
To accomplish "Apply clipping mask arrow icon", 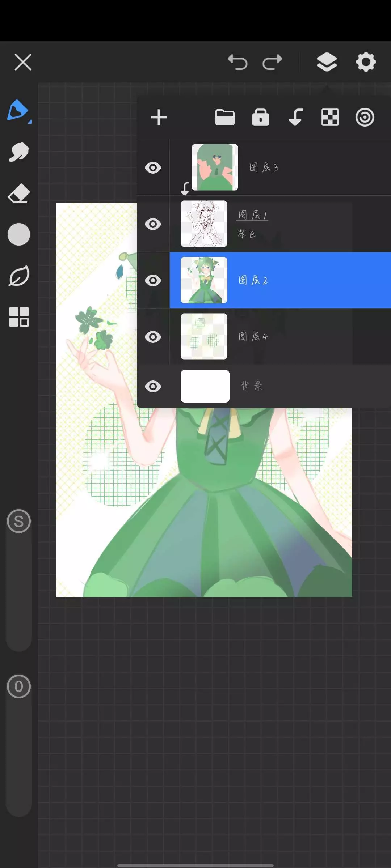I will pos(295,118).
